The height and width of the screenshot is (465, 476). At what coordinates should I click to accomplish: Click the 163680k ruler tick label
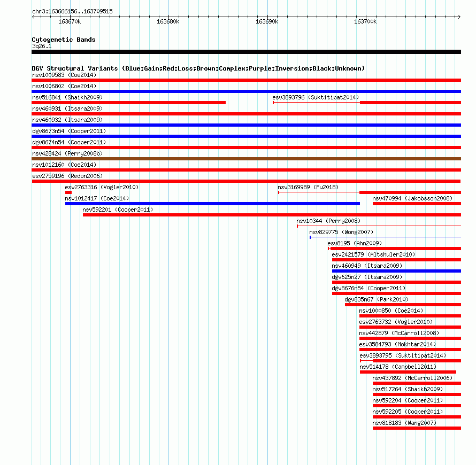(x=168, y=21)
